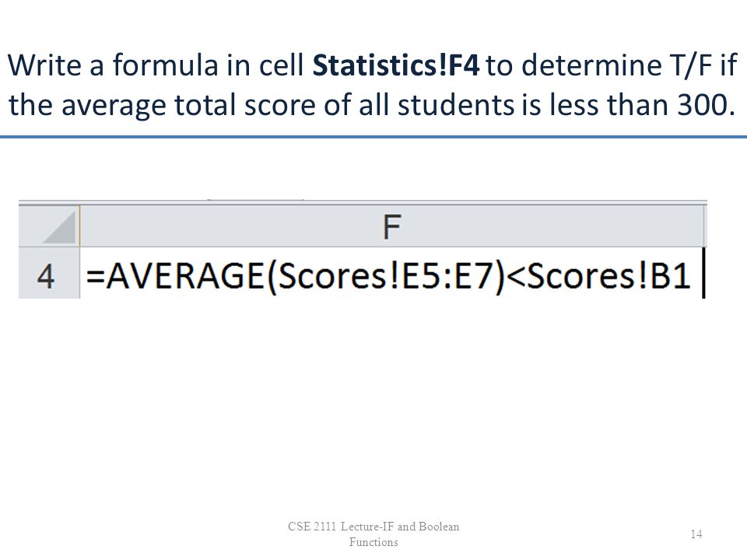Click the word Write in the title

[45, 65]
